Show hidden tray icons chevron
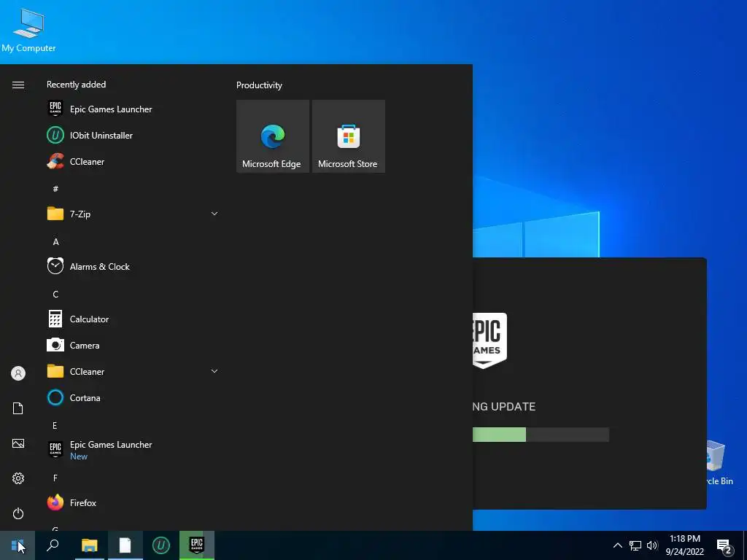This screenshot has height=560, width=747. [617, 545]
